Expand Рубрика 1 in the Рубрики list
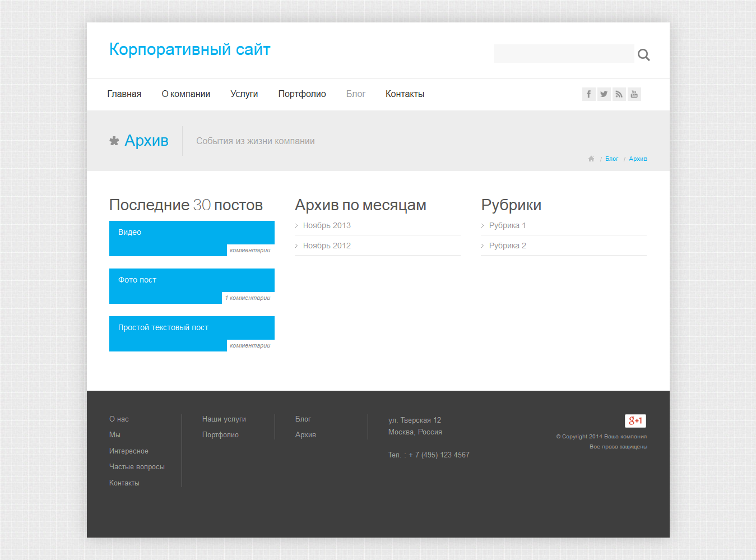Screen dimensions: 756x560 (506, 225)
